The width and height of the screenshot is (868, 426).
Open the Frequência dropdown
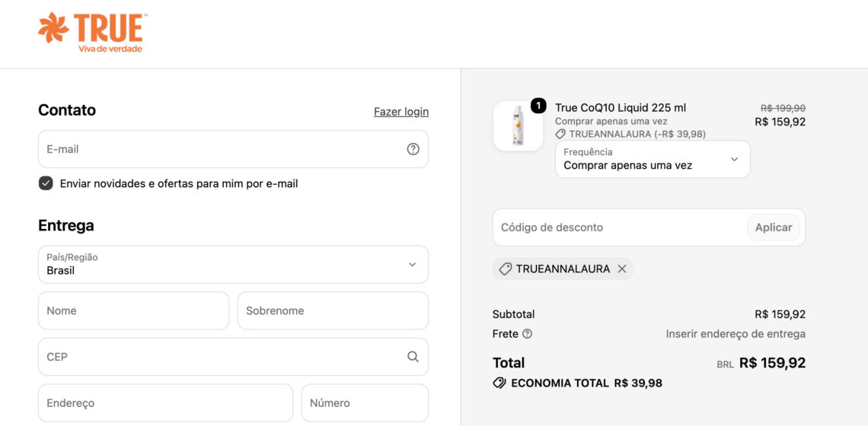[x=653, y=159]
